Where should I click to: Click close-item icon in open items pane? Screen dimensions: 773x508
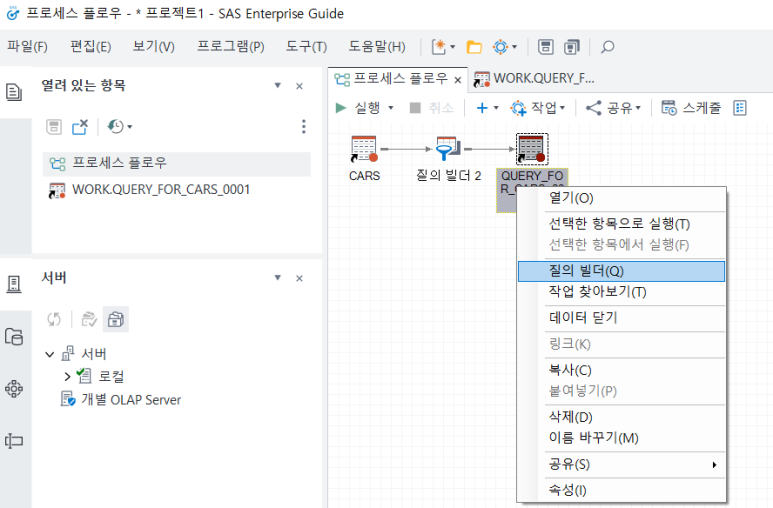click(x=80, y=127)
